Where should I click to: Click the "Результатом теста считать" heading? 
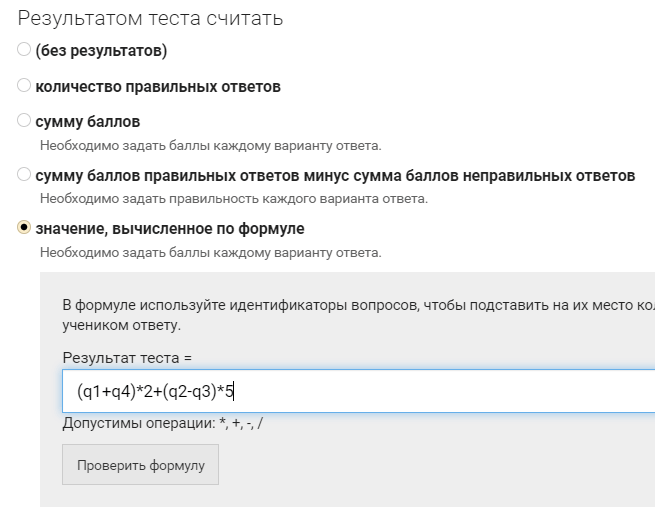[x=150, y=19]
